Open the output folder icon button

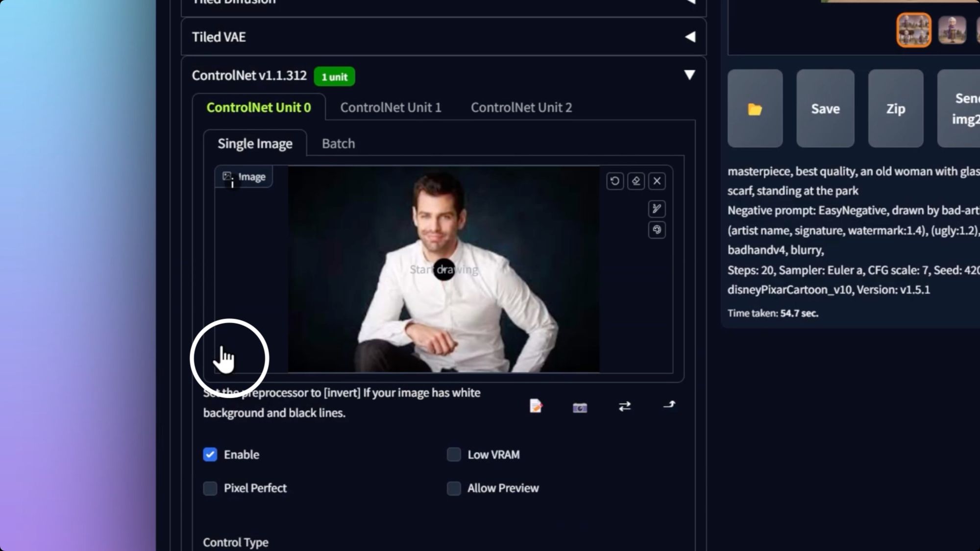coord(755,109)
